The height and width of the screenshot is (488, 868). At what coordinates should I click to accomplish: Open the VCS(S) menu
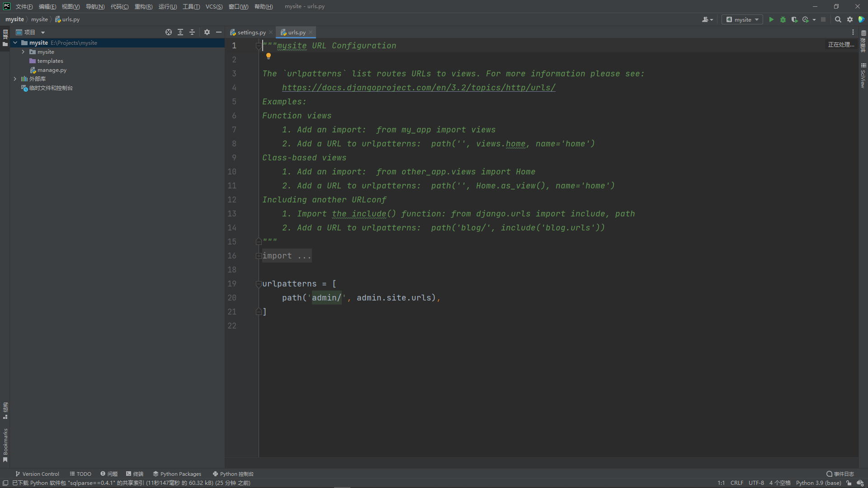click(214, 6)
